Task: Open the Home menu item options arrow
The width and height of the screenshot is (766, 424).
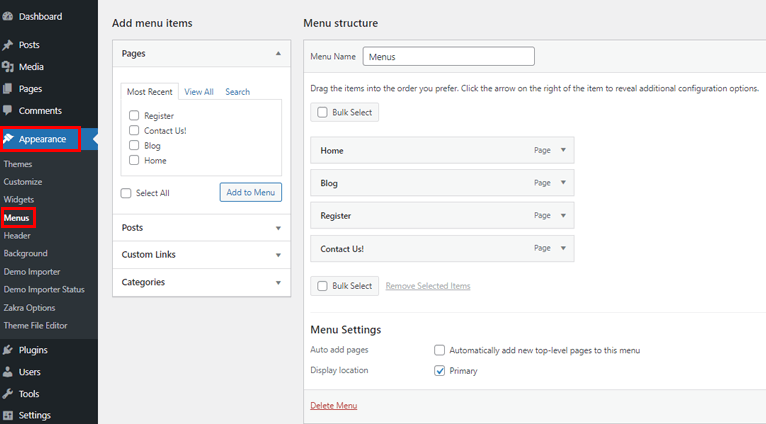Action: pos(563,151)
